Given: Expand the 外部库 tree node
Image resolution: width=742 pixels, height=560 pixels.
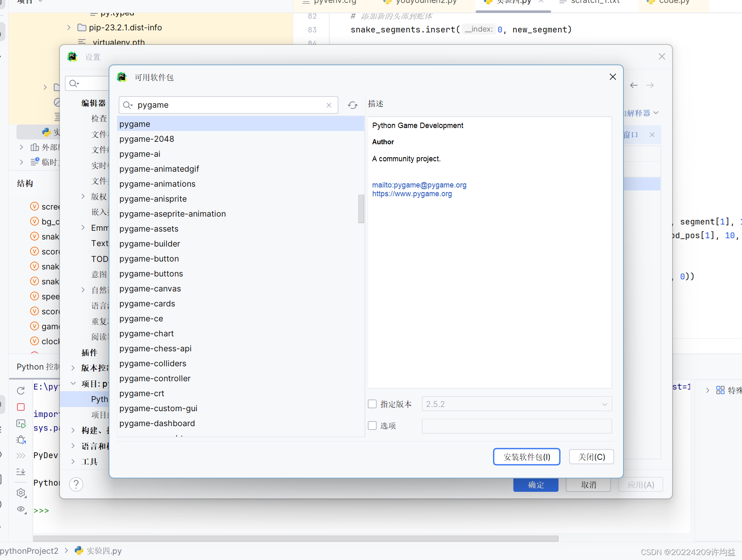Looking at the screenshot, I should pyautogui.click(x=21, y=147).
